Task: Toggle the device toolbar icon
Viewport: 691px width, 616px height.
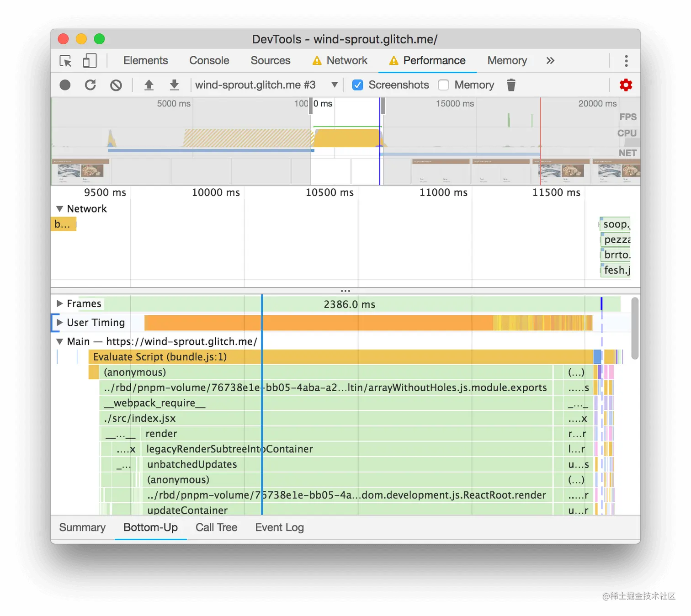Action: [x=90, y=61]
